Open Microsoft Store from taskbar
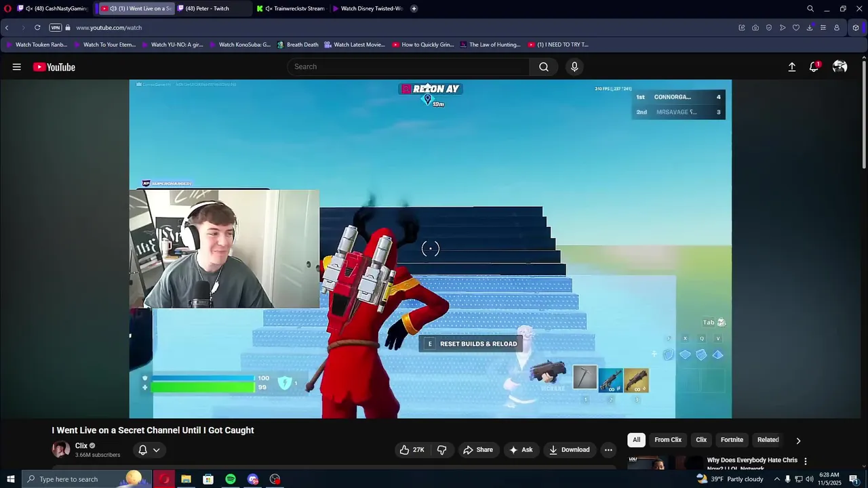Image resolution: width=868 pixels, height=488 pixels. [208, 479]
